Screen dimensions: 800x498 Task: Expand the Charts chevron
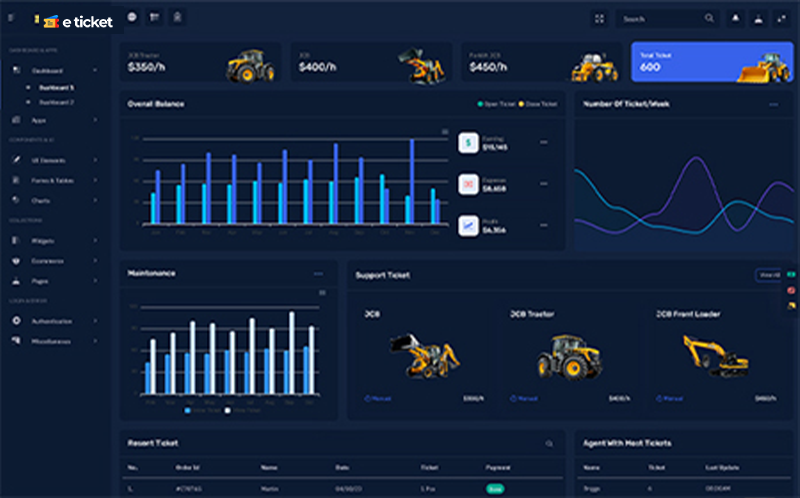click(x=95, y=200)
